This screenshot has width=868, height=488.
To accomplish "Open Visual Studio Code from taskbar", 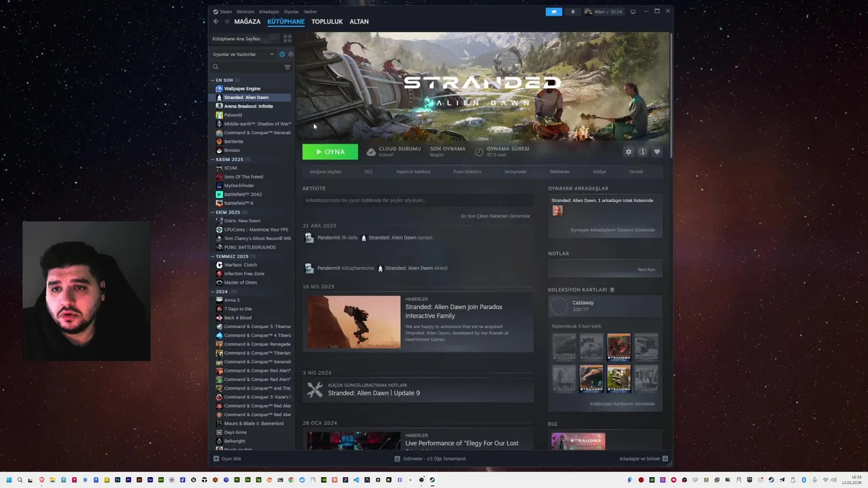I will click(356, 480).
